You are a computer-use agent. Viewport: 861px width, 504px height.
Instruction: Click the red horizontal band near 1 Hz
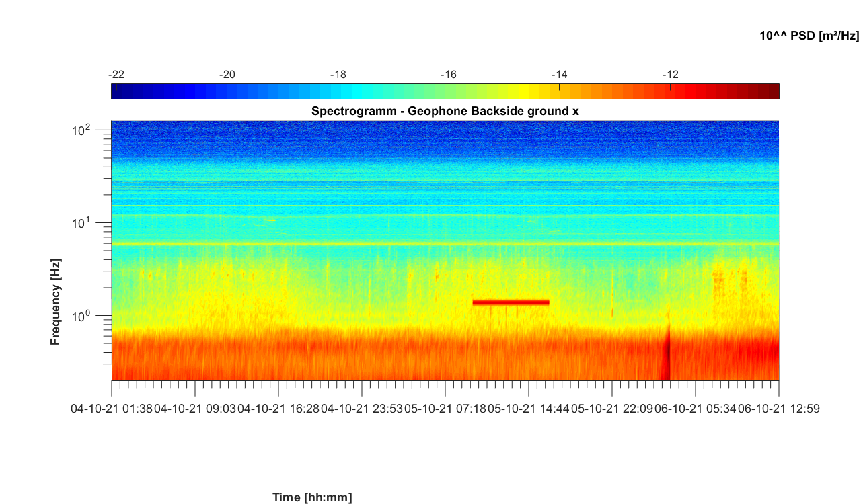coord(511,302)
